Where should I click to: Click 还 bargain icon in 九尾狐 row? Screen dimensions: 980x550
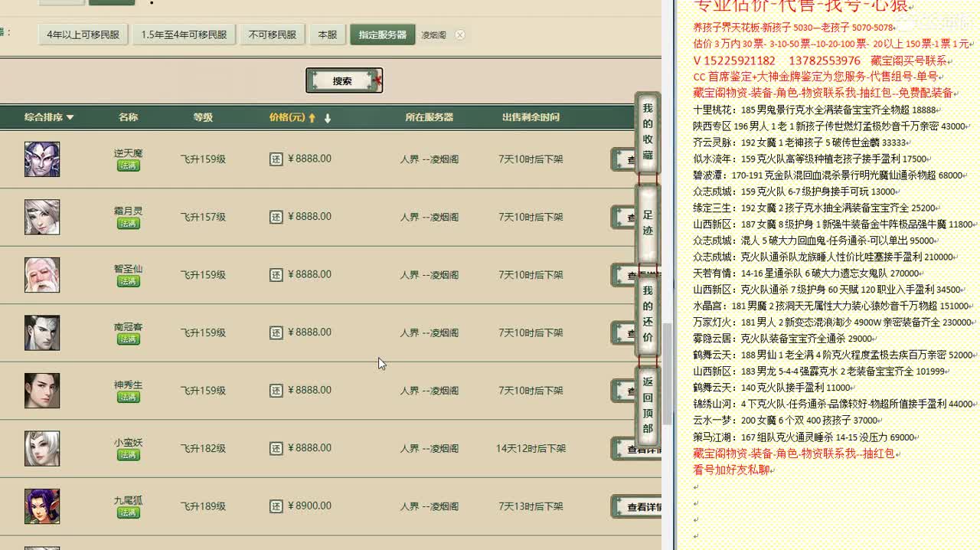click(276, 506)
